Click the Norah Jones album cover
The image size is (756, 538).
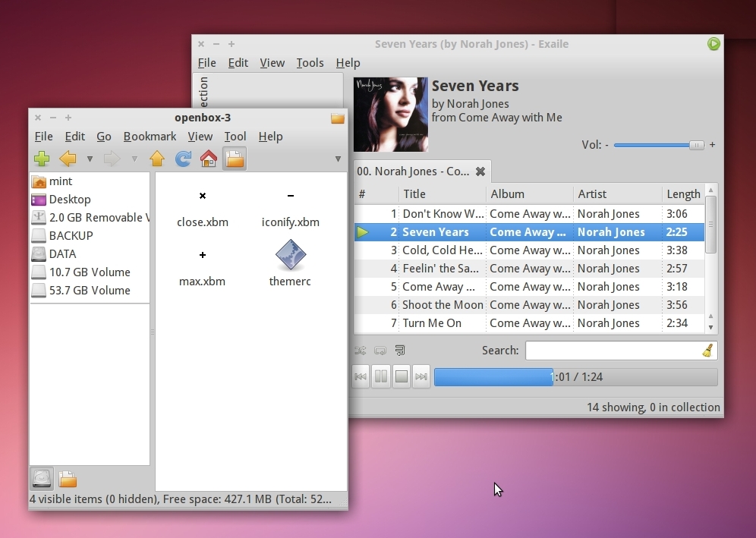coord(391,115)
